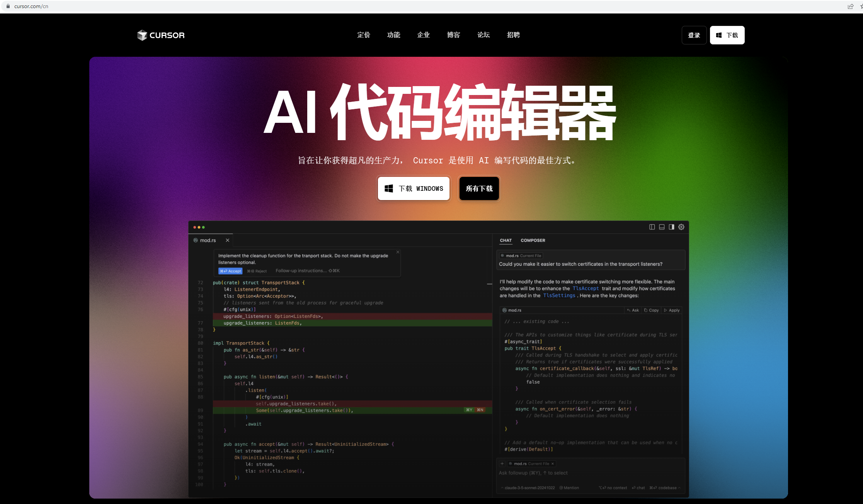The image size is (863, 504).
Task: Click the TlsSettings code link
Action: pyautogui.click(x=559, y=295)
